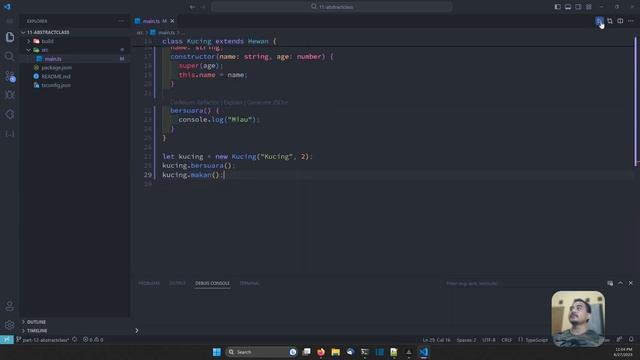The width and height of the screenshot is (640, 360).
Task: Open the terminal app from the taskbar
Action: (x=364, y=352)
